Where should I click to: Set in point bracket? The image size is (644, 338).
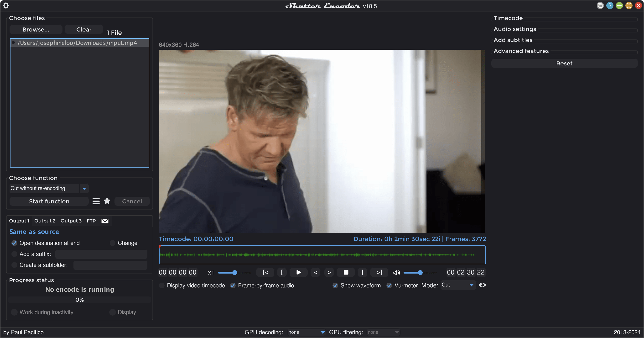(x=282, y=272)
